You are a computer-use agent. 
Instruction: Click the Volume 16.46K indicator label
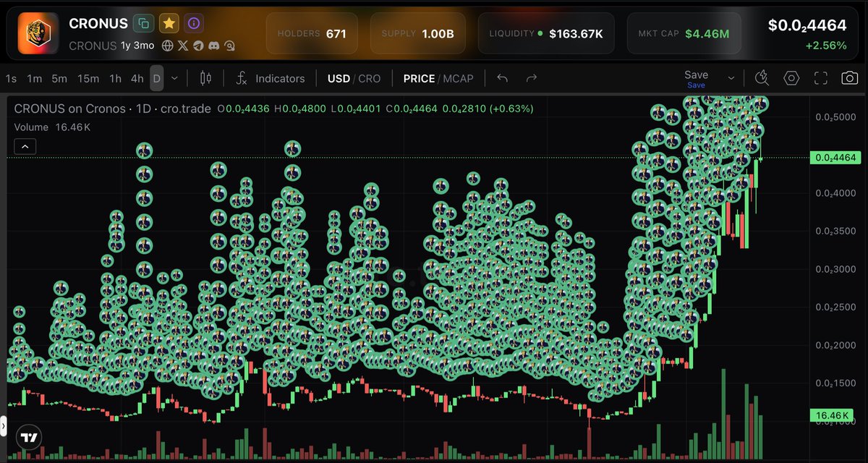52,127
